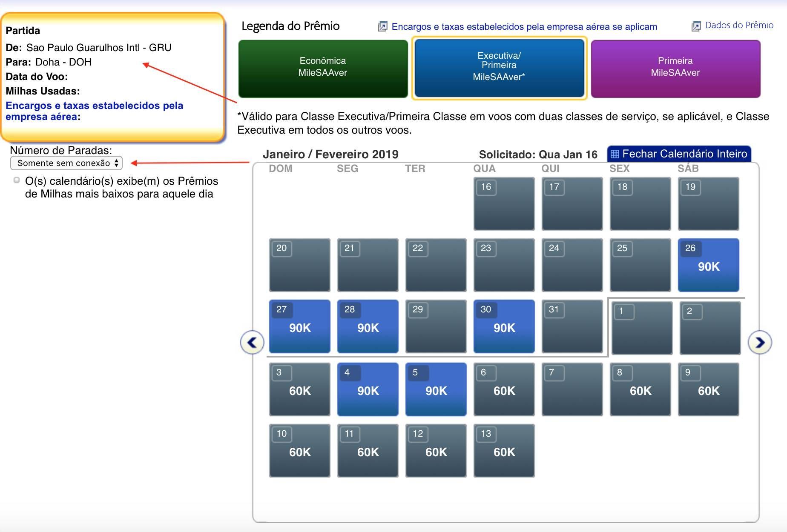Select February 3 with 60K award
Image resolution: width=787 pixels, height=532 pixels.
[x=299, y=389]
